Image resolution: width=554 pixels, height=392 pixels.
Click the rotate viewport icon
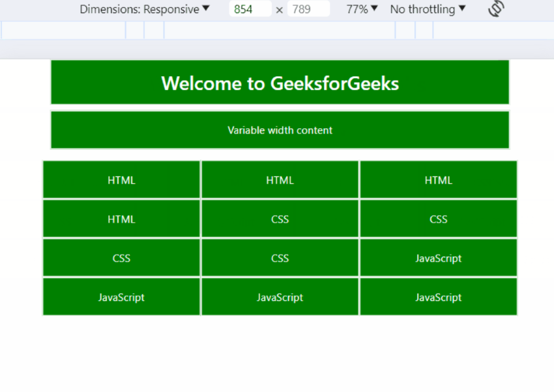point(496,8)
